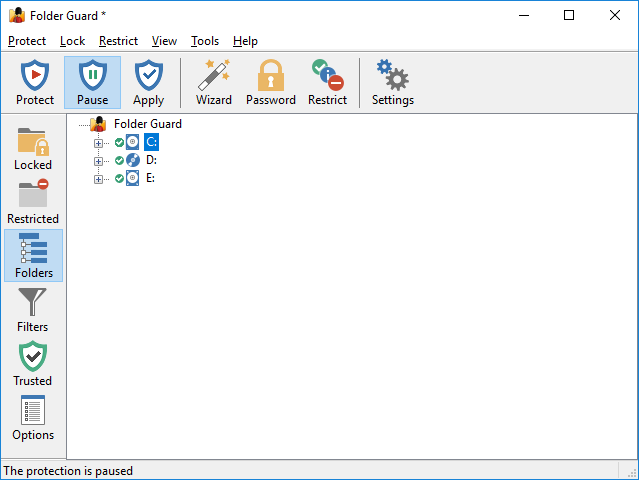Click the E: hard drive icon

[132, 178]
